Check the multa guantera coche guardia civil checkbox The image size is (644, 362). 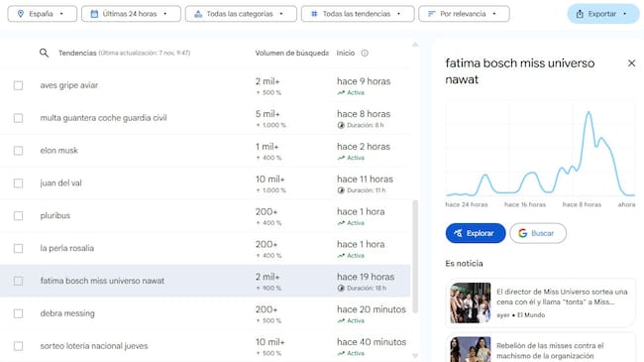coord(18,118)
